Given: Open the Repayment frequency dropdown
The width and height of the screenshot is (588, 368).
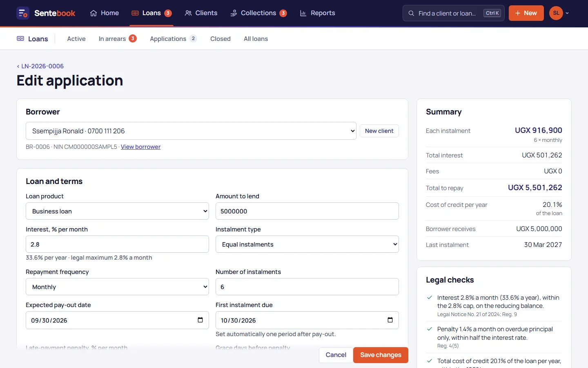Looking at the screenshot, I should [x=117, y=287].
